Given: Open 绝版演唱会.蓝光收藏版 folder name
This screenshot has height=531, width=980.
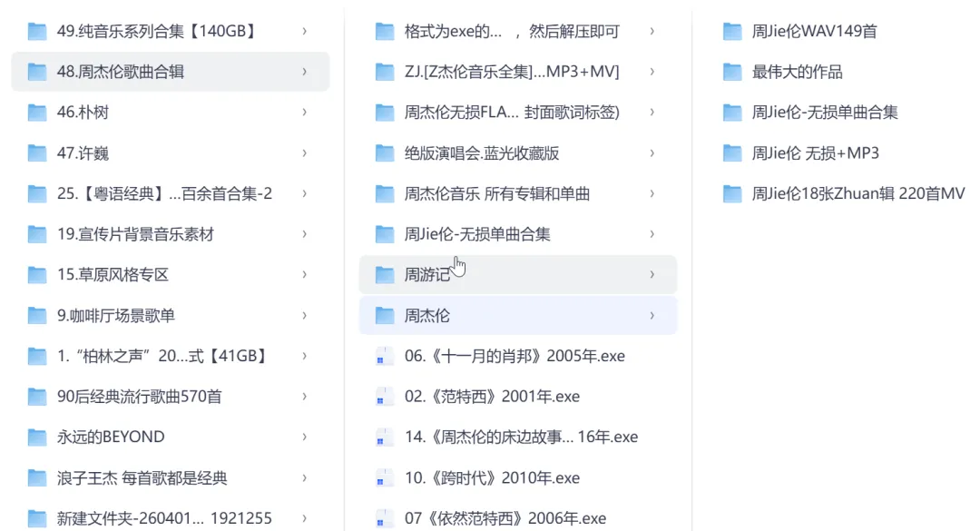Looking at the screenshot, I should tap(482, 153).
